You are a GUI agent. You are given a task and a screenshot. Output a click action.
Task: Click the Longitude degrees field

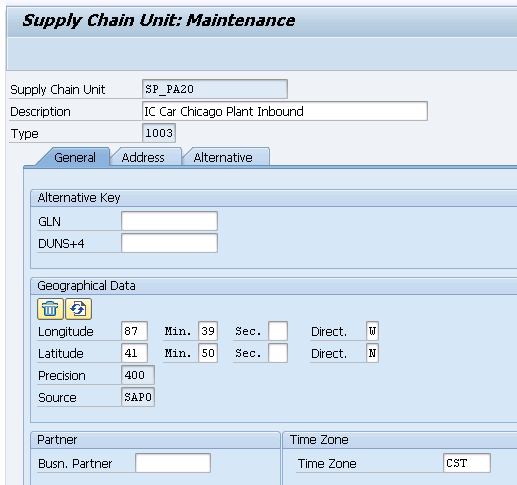(134, 331)
